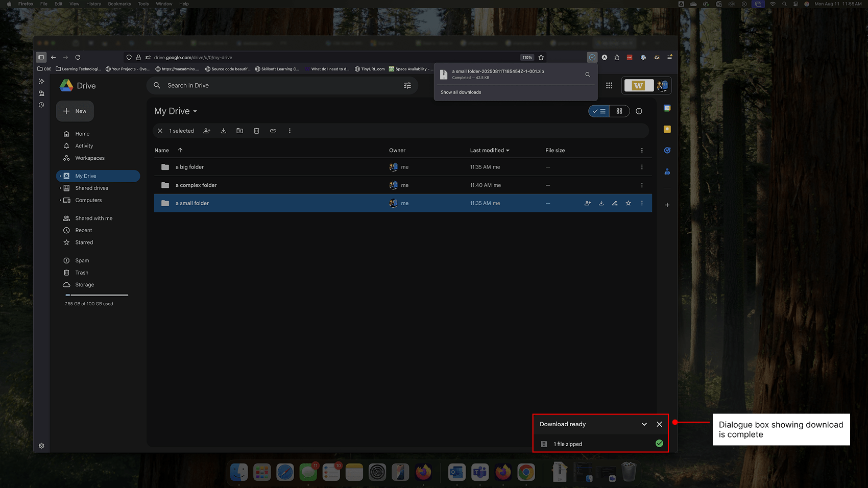
Task: Click the trash icon to delete selected folder
Action: point(256,131)
